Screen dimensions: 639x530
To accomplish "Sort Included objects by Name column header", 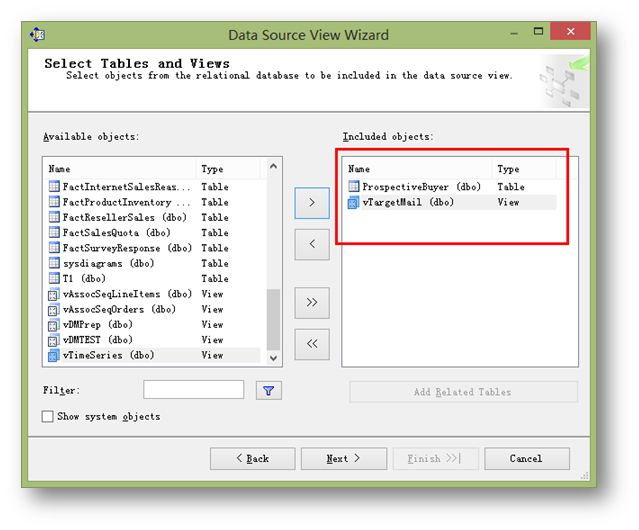I will 418,169.
